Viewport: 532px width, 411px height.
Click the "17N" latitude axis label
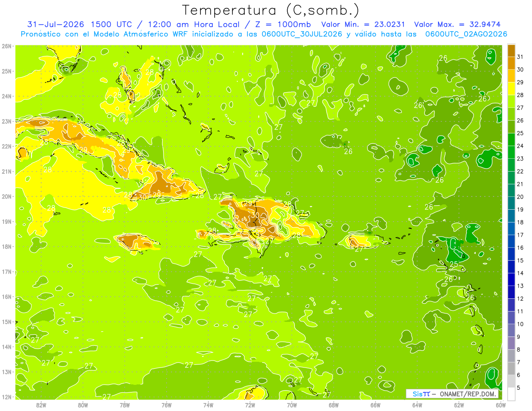[7, 271]
